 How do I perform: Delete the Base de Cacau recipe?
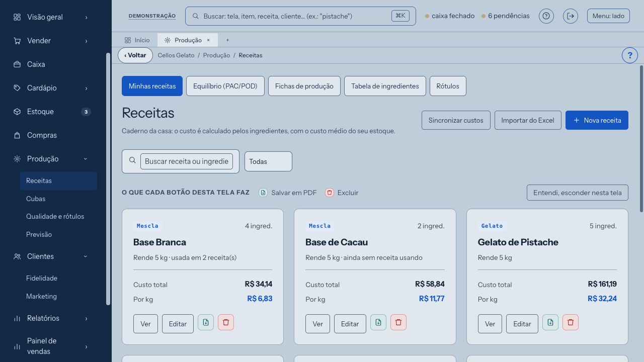tap(398, 322)
